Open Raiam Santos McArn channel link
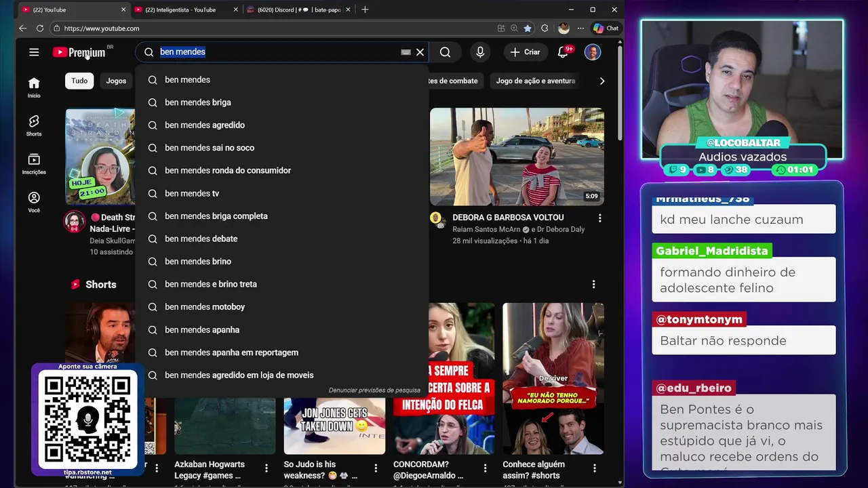The width and height of the screenshot is (868, 488). [x=486, y=229]
